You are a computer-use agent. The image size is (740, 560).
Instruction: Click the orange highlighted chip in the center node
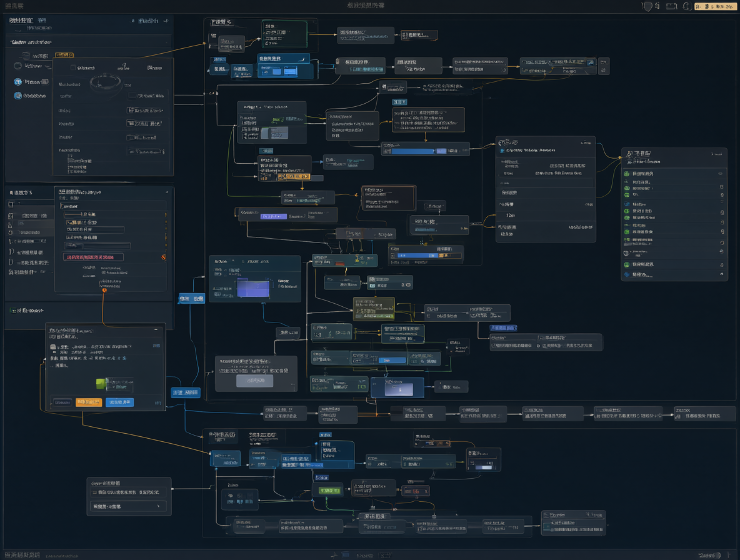[294, 176]
